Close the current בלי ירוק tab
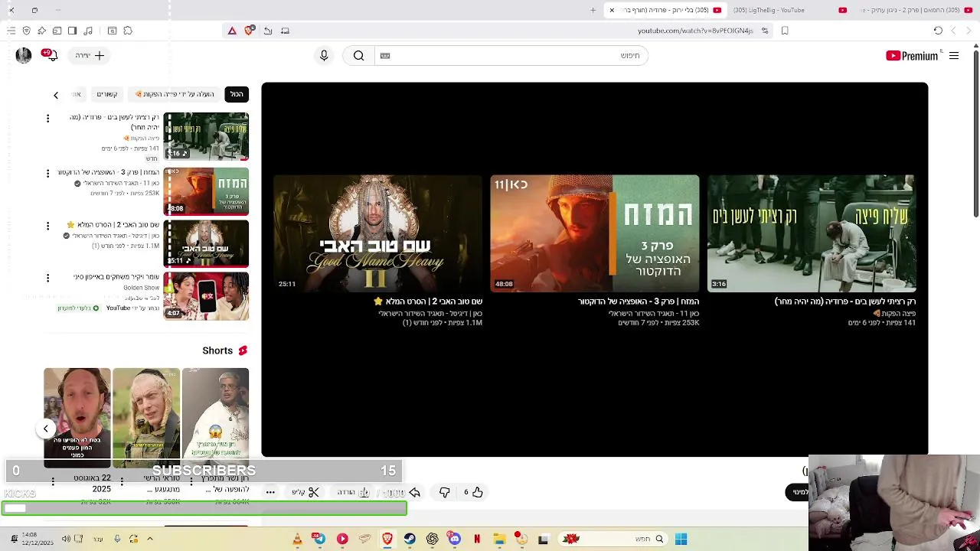 point(612,10)
